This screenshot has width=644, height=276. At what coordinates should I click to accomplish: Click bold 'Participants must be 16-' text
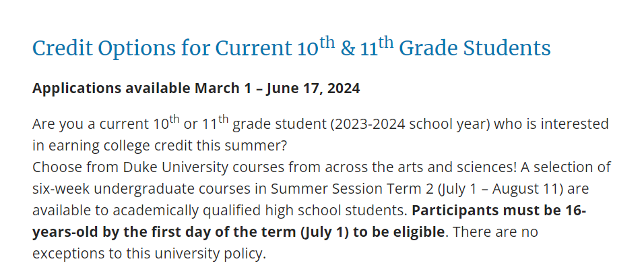coord(499,211)
